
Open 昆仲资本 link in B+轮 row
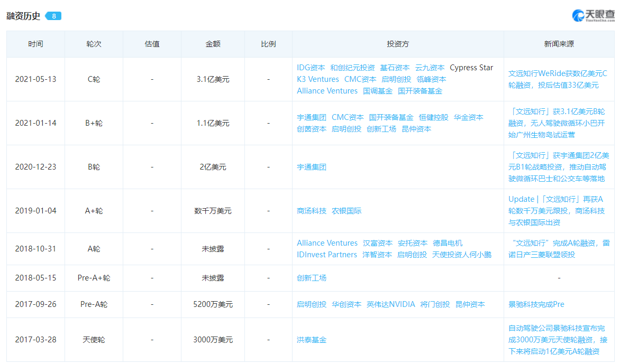[x=416, y=129]
